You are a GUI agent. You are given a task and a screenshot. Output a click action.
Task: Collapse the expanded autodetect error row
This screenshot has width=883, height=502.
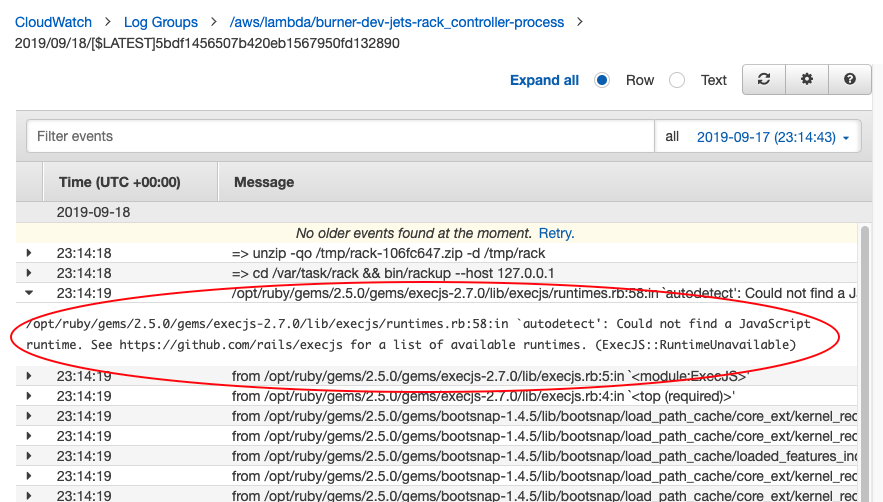(x=29, y=293)
